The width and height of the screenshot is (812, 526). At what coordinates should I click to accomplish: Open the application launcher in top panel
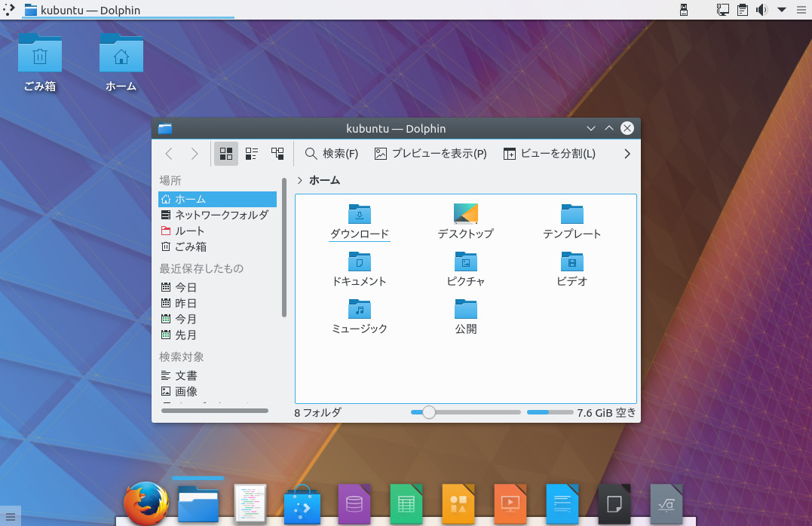(9, 10)
